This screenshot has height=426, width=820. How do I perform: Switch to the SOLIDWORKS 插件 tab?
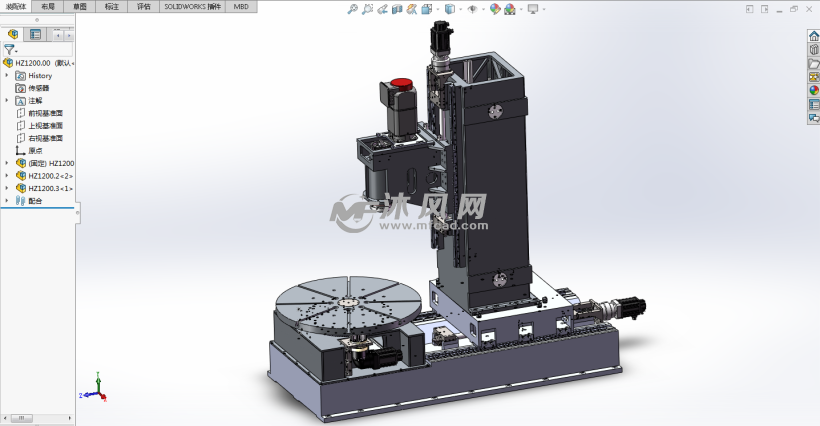coord(192,6)
